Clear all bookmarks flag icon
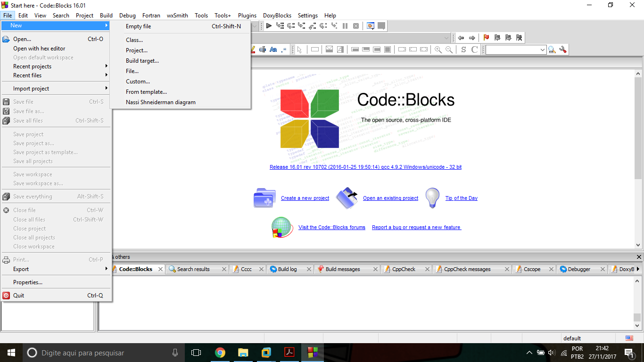Viewport: 644px width, 362px height. pyautogui.click(x=519, y=38)
